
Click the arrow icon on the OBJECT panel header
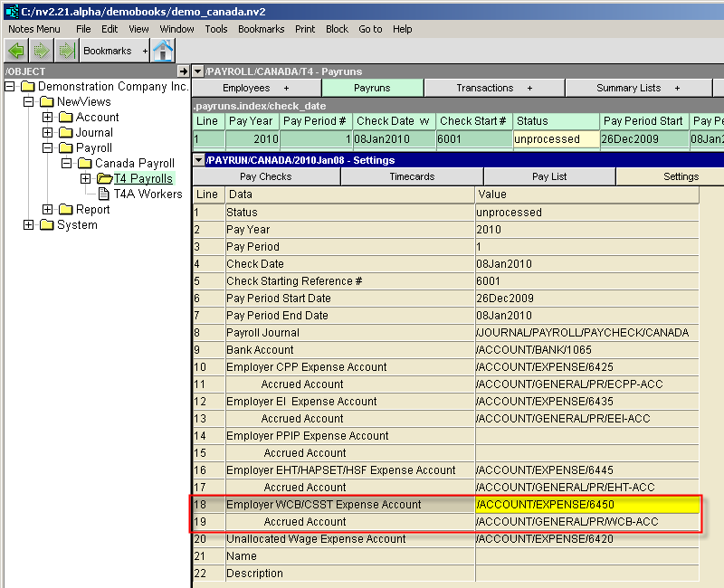183,71
